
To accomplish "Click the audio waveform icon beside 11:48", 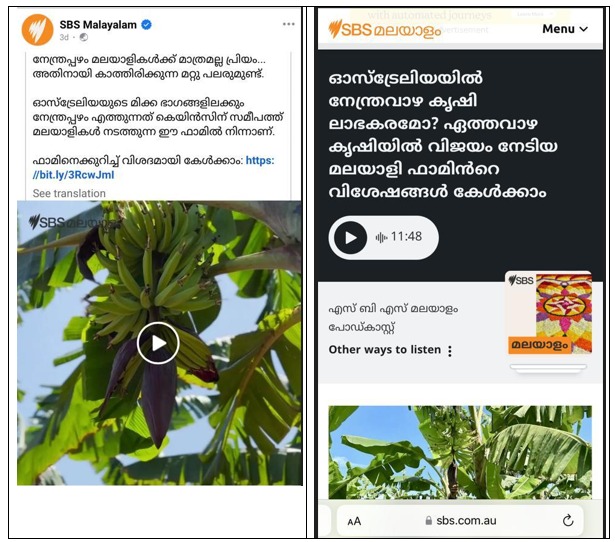I will [x=381, y=237].
